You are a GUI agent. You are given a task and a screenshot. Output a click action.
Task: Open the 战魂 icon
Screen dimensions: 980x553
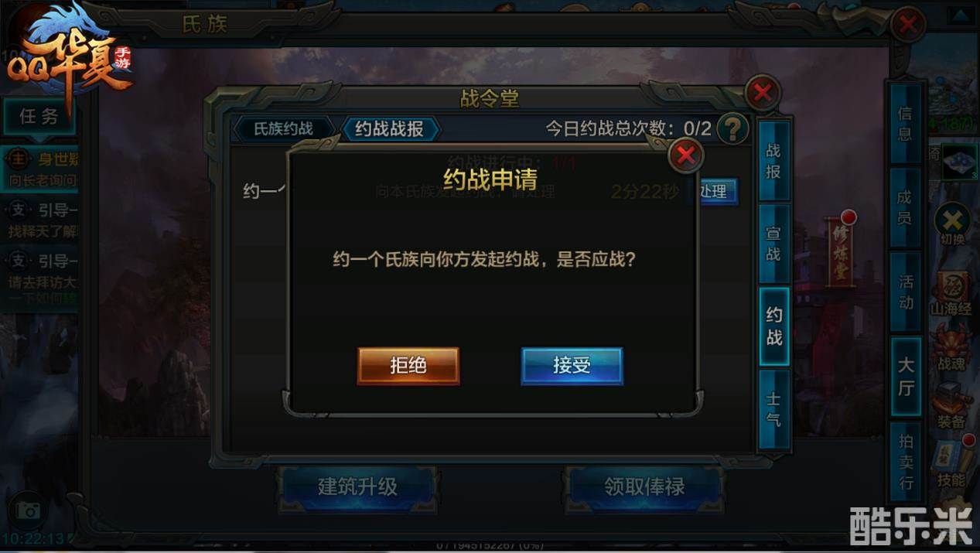tap(951, 347)
